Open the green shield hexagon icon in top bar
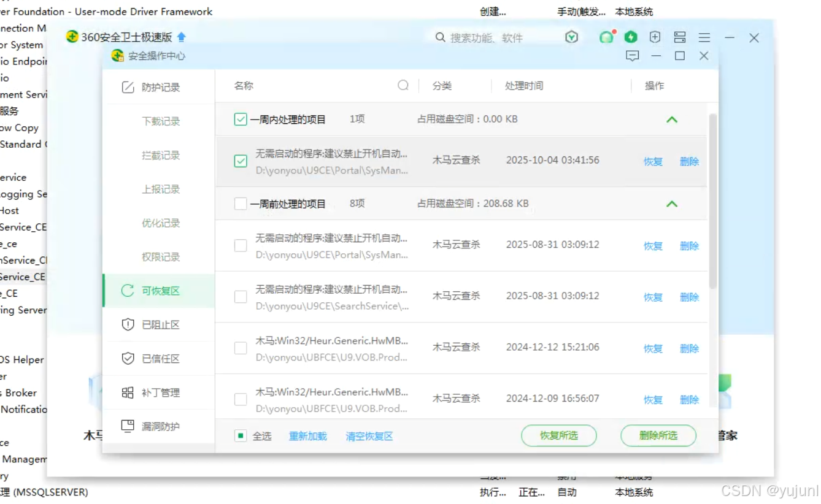This screenshot has width=821, height=504. click(x=572, y=37)
